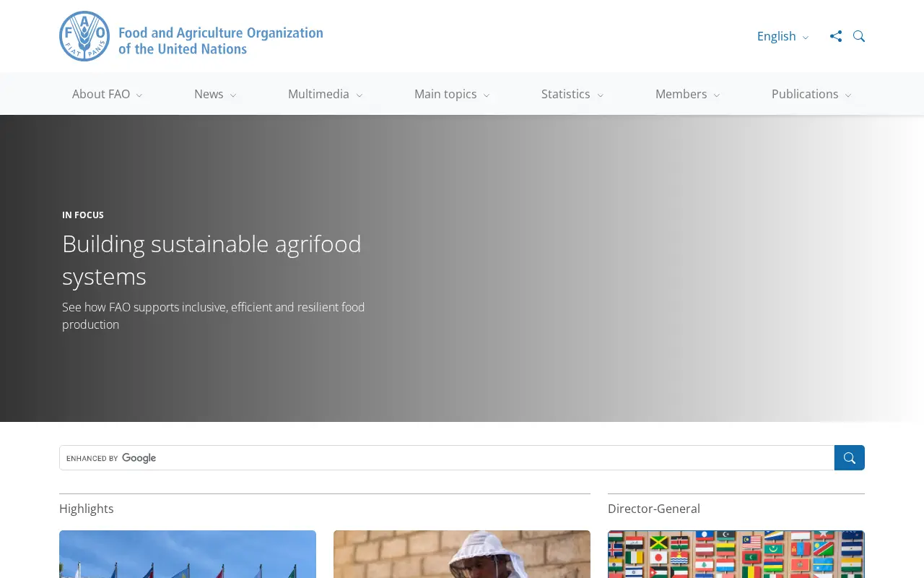
Task: Click the FAO supports inclusive food production text
Action: [213, 316]
